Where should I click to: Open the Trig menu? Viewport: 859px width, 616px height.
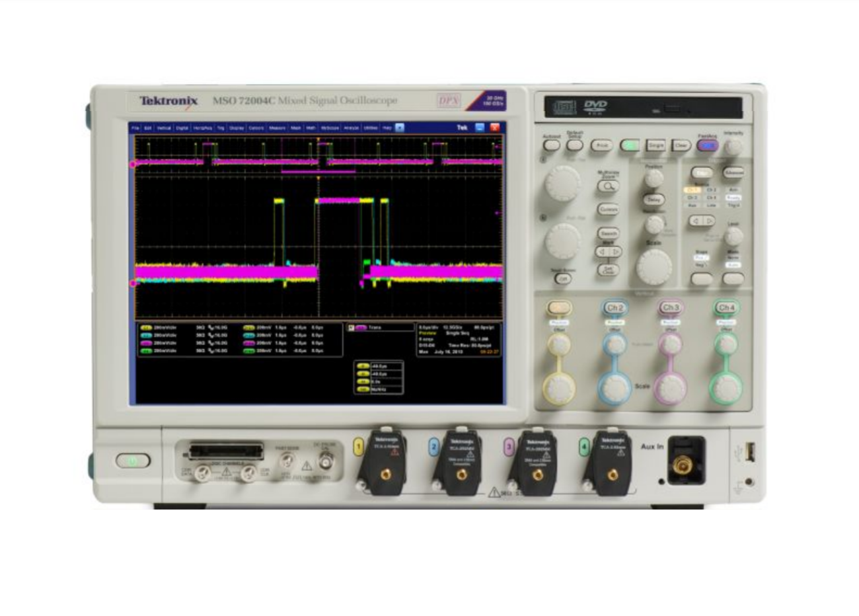(221, 128)
